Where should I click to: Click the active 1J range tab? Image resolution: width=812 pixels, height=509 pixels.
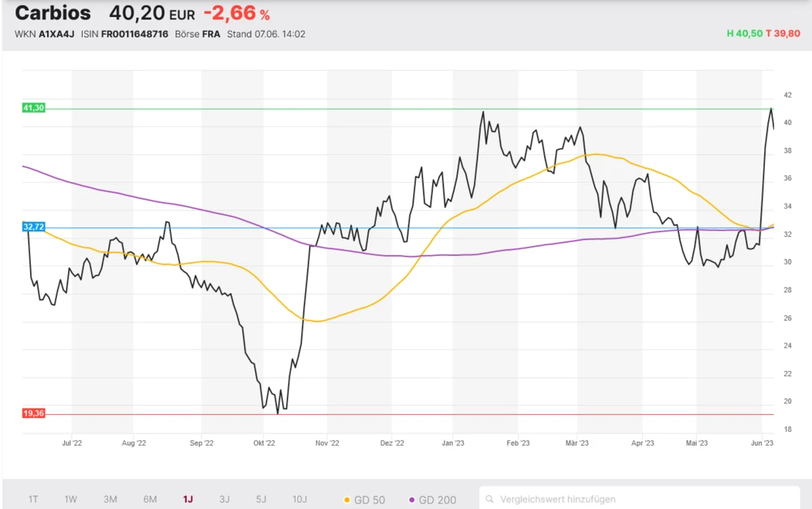(x=188, y=499)
